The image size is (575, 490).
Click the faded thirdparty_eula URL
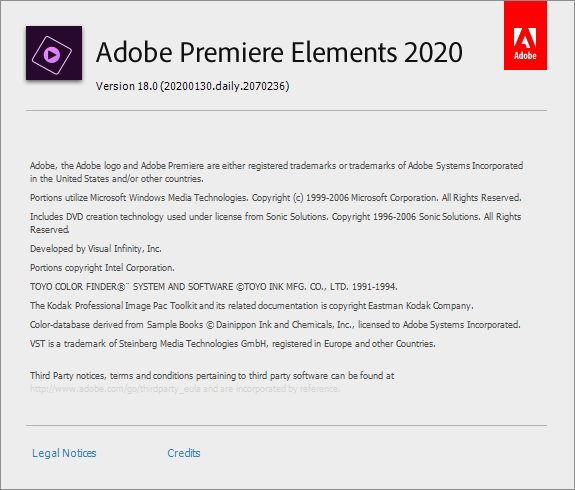(x=115, y=389)
